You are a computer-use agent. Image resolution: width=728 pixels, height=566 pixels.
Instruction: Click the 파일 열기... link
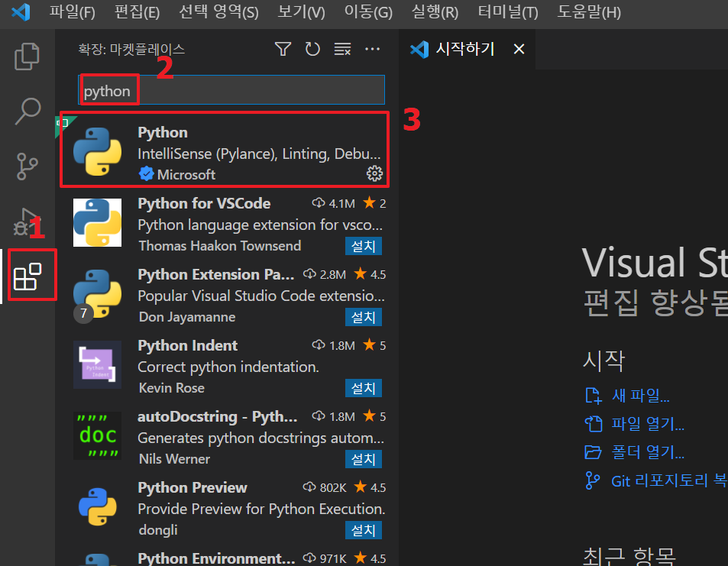[648, 424]
